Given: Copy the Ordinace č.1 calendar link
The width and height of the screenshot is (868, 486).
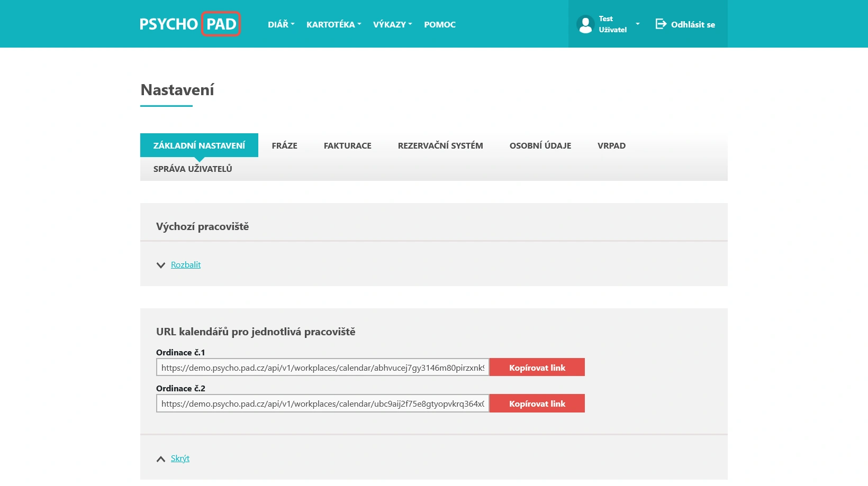Looking at the screenshot, I should (x=537, y=368).
